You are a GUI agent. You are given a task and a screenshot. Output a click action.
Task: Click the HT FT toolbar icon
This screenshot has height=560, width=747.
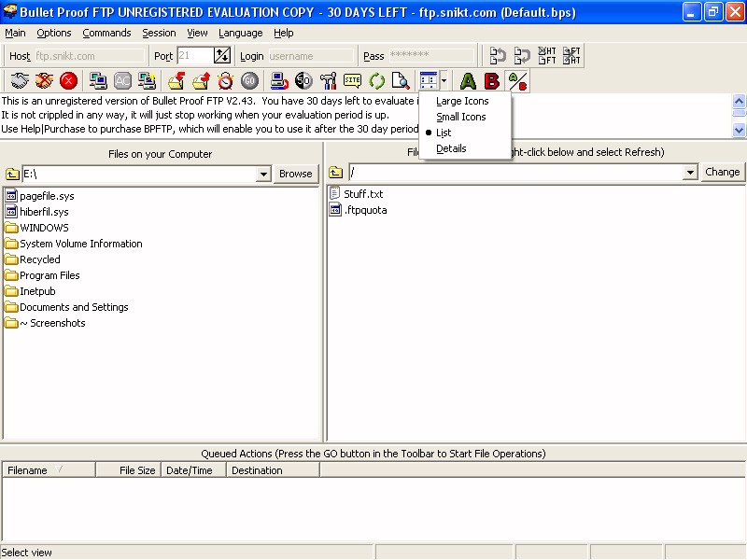[x=547, y=55]
